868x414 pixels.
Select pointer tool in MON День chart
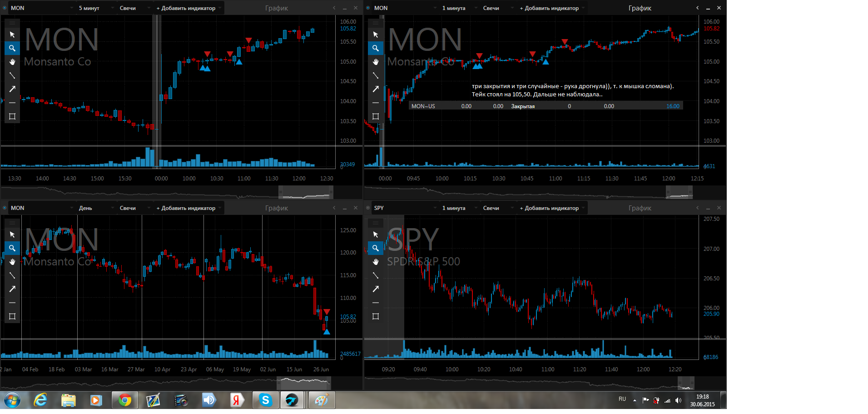[x=12, y=234]
